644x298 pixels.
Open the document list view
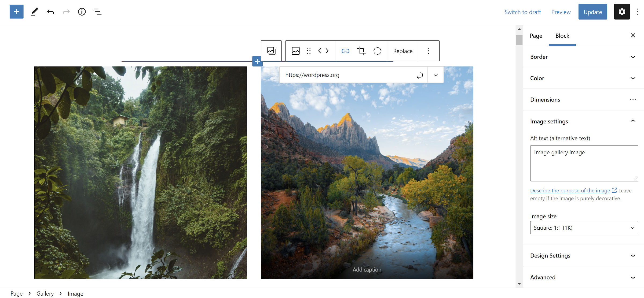coord(97,12)
